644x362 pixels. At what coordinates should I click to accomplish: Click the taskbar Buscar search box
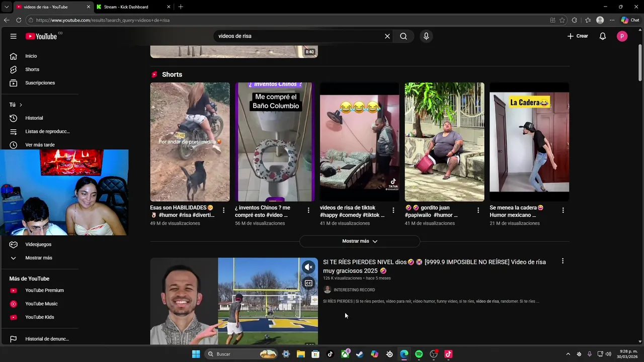242,354
